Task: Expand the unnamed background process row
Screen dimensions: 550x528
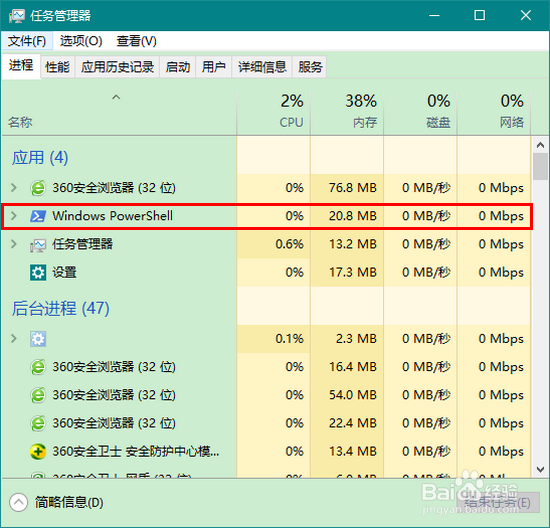Action: point(14,339)
